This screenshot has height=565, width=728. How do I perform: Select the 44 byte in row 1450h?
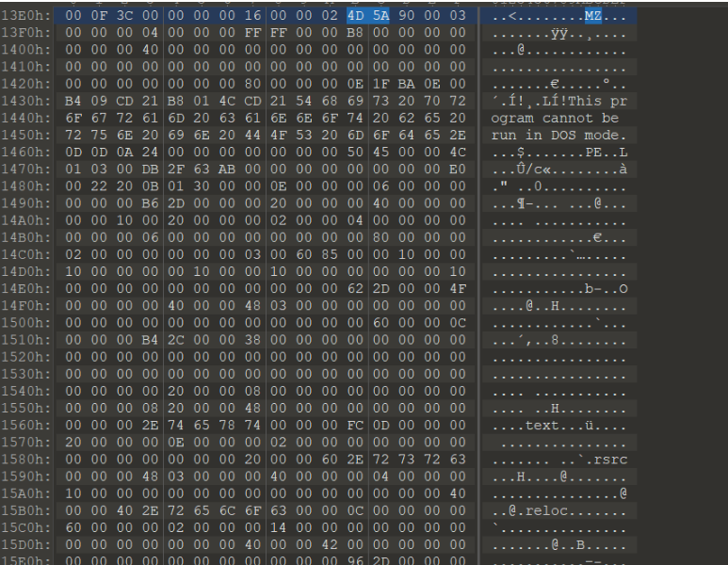tap(252, 135)
